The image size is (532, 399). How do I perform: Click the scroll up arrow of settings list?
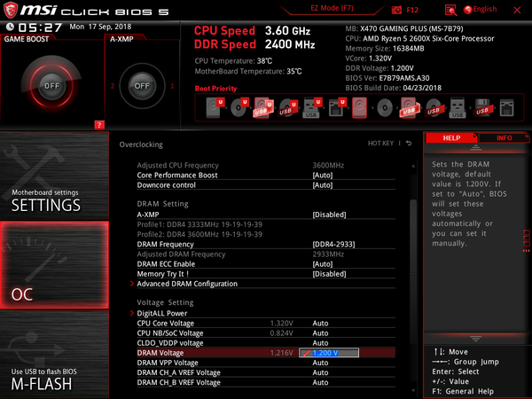pyautogui.click(x=413, y=166)
